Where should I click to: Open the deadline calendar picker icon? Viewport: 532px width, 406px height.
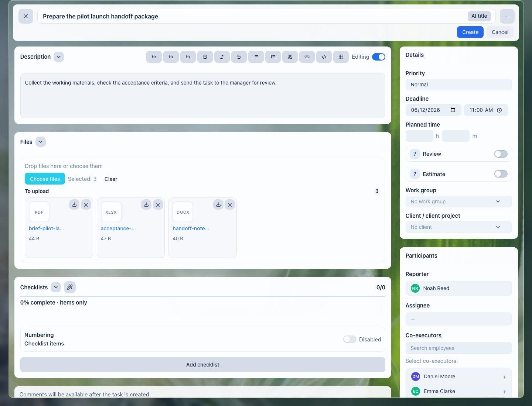[x=453, y=110]
